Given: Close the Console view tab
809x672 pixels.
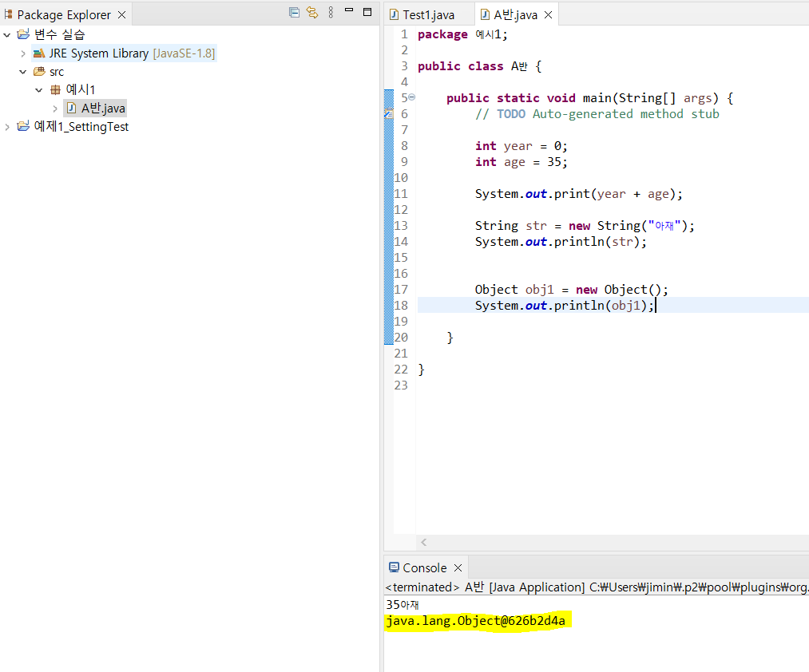Looking at the screenshot, I should point(458,567).
